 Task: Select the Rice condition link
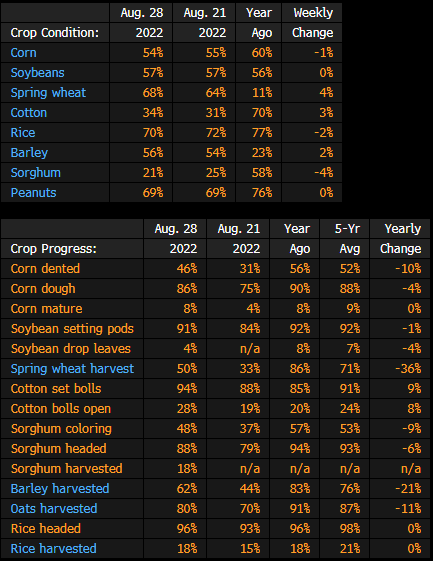[23, 133]
